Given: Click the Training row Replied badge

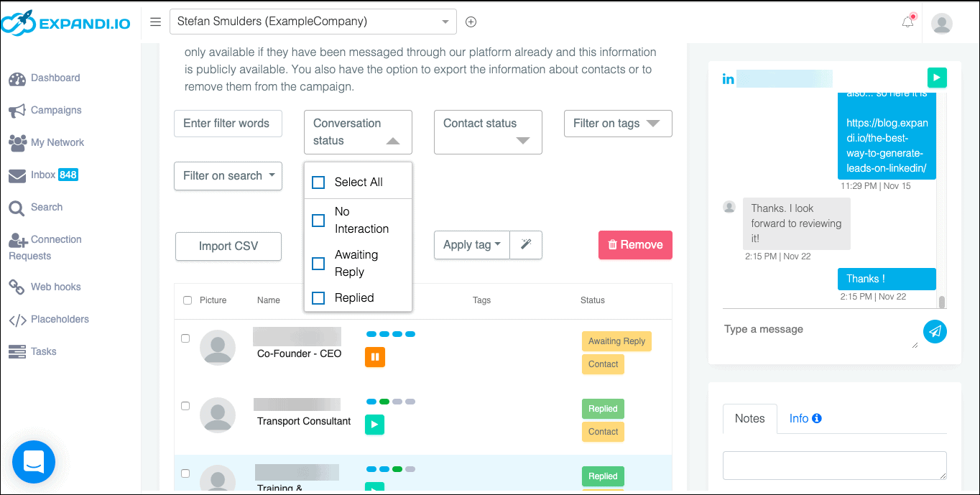Looking at the screenshot, I should (603, 476).
